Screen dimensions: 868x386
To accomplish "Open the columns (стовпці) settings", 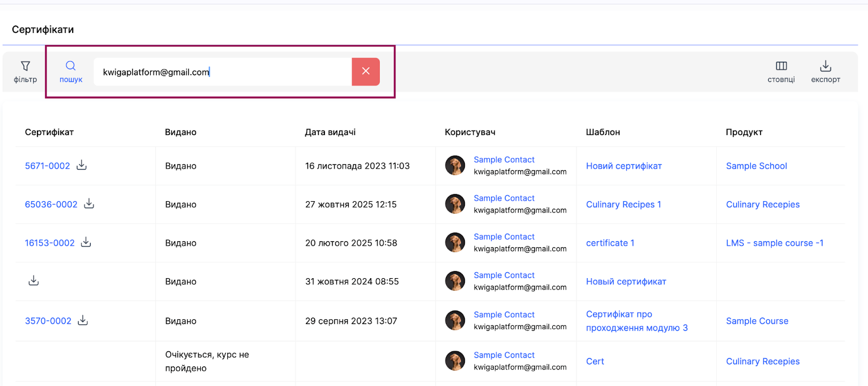I will click(x=781, y=72).
